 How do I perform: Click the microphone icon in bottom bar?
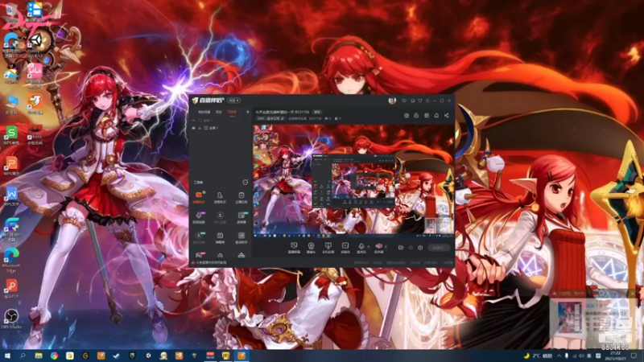(x=361, y=247)
